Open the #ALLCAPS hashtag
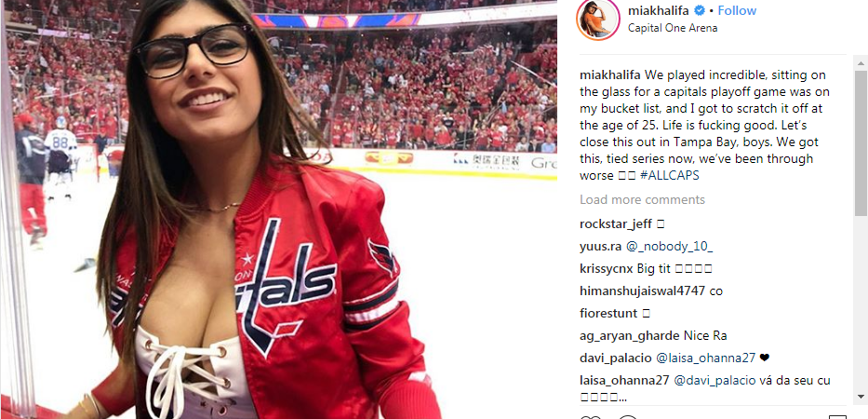 pyautogui.click(x=669, y=176)
